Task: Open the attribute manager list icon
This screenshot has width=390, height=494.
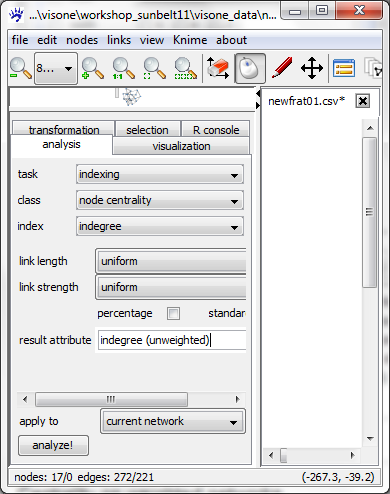Action: 344,68
